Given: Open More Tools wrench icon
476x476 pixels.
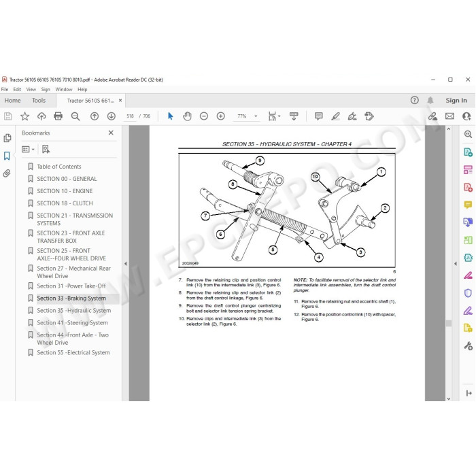Looking at the screenshot, I should point(468,345).
